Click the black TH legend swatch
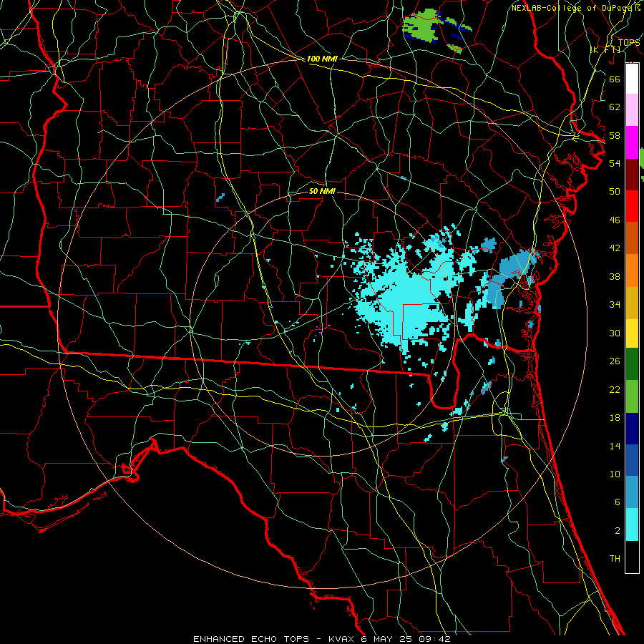 point(632,557)
